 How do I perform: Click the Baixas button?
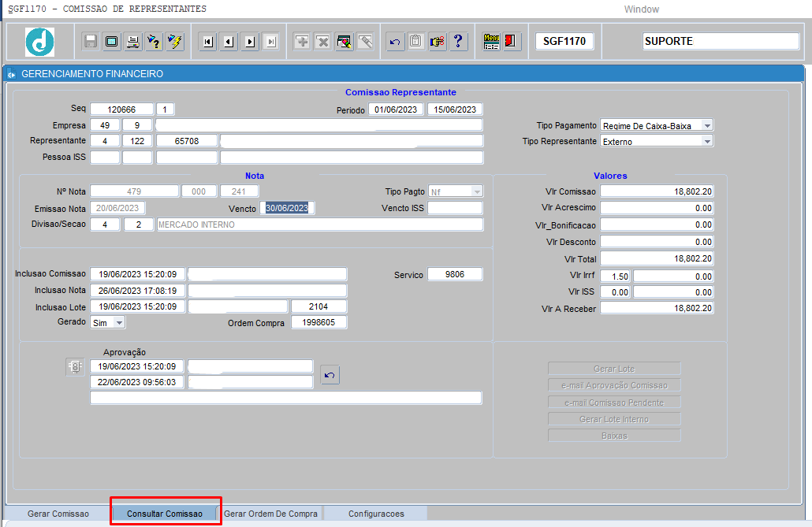pyautogui.click(x=614, y=436)
